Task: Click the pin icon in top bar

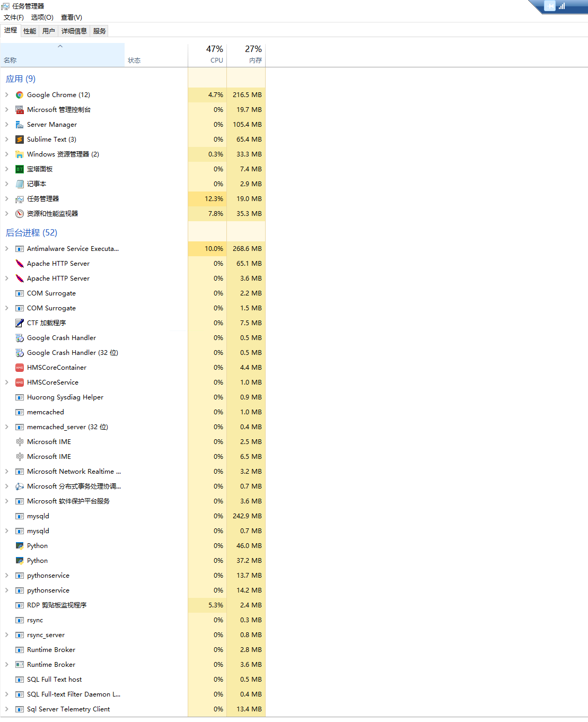Action: pos(550,6)
